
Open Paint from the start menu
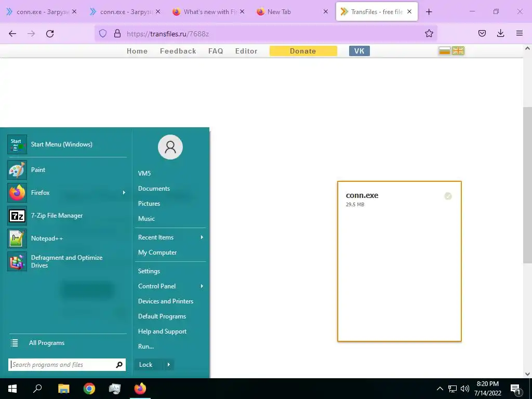(x=67, y=170)
